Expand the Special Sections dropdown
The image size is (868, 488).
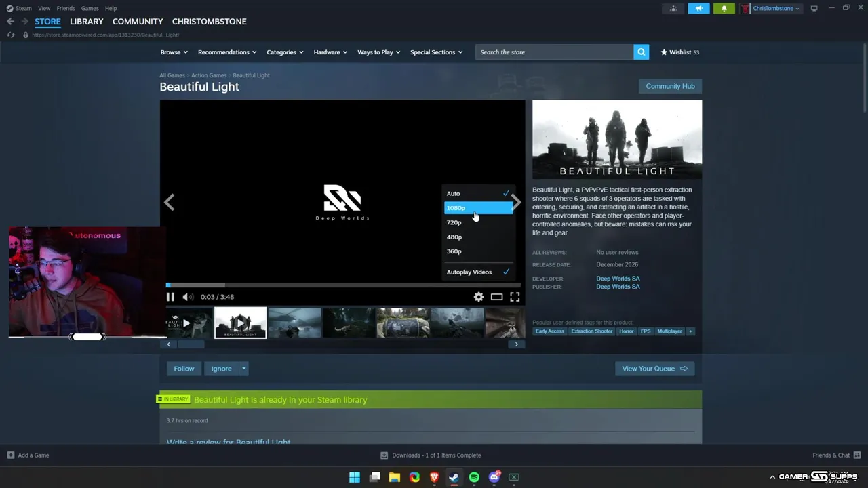tap(437, 52)
